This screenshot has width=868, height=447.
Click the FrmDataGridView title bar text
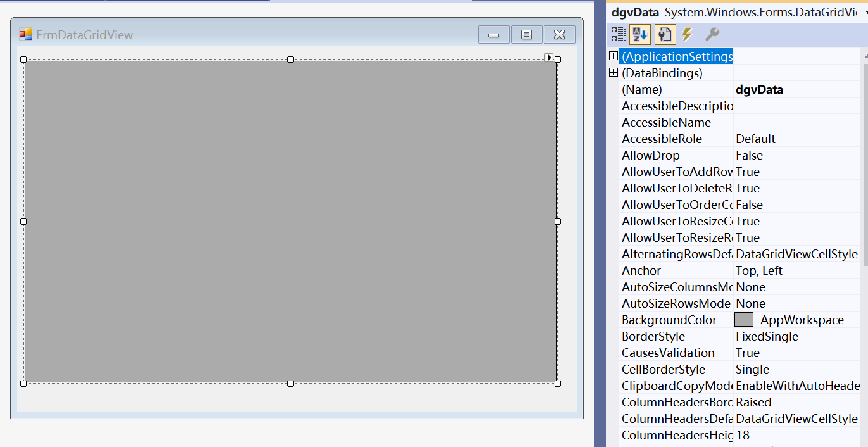coord(85,35)
